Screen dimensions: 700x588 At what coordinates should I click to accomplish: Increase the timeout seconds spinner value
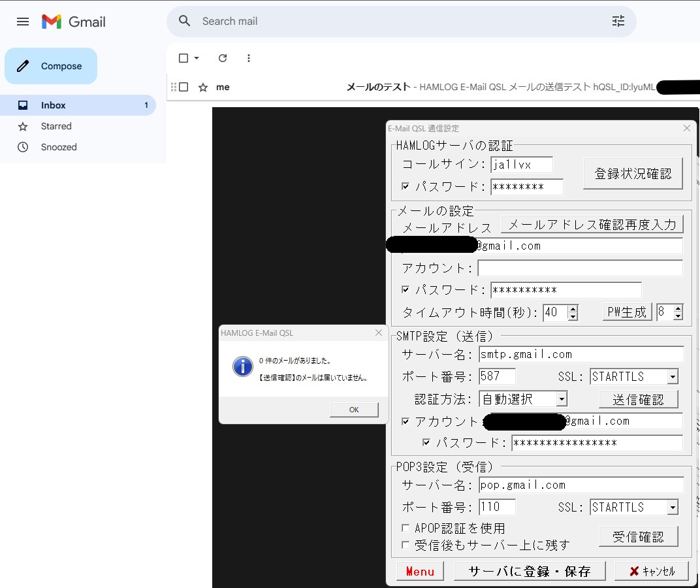pos(573,308)
